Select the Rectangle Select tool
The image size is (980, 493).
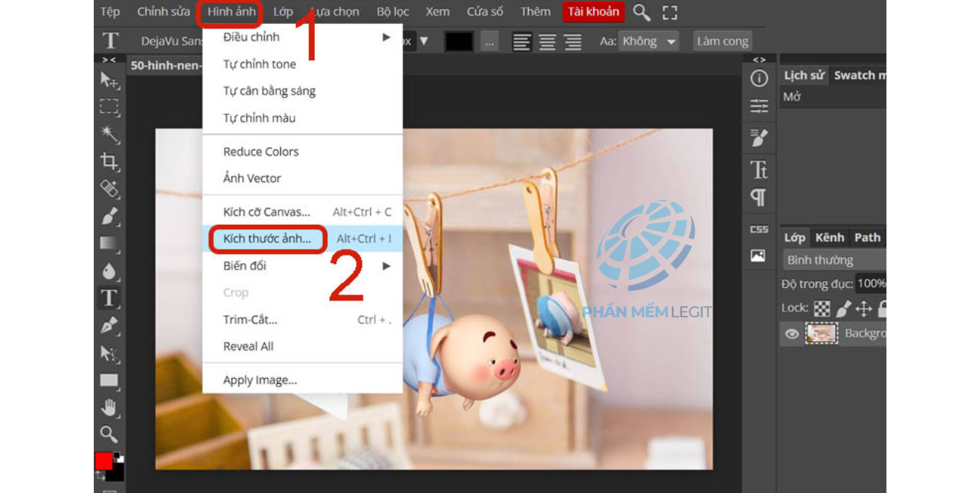110,107
